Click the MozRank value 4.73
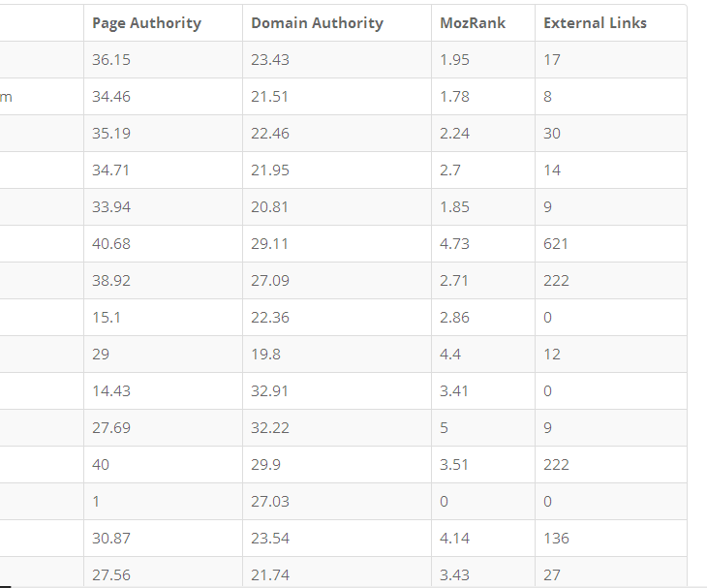Viewport: 707px width, 588px height. click(x=454, y=243)
